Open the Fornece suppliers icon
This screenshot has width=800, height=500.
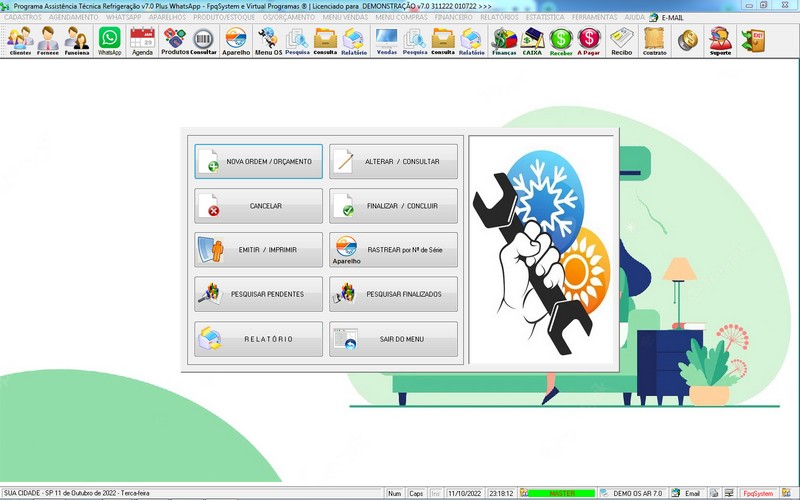(48, 41)
